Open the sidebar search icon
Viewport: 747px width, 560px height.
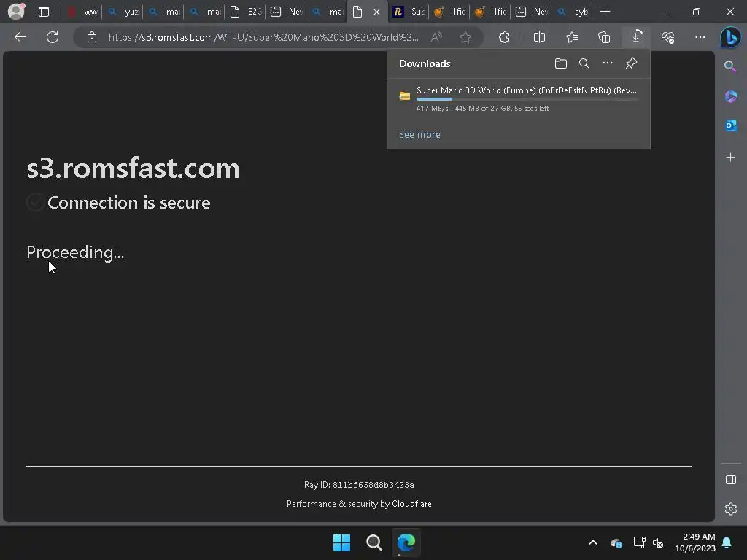coord(730,66)
